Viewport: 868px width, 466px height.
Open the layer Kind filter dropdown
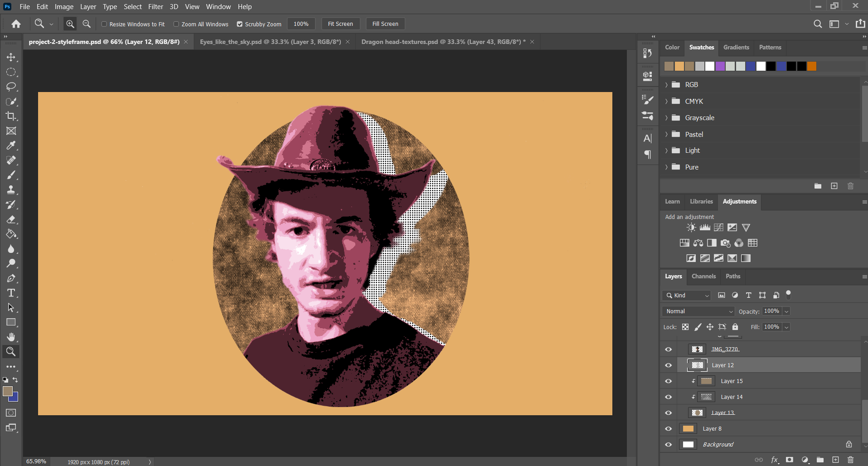tap(686, 296)
